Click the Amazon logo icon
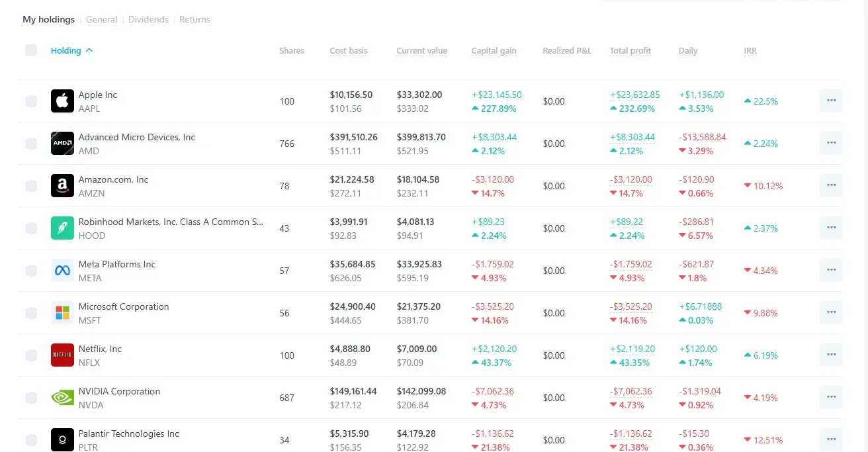Screen dimensions: 868x452 pyautogui.click(x=62, y=186)
